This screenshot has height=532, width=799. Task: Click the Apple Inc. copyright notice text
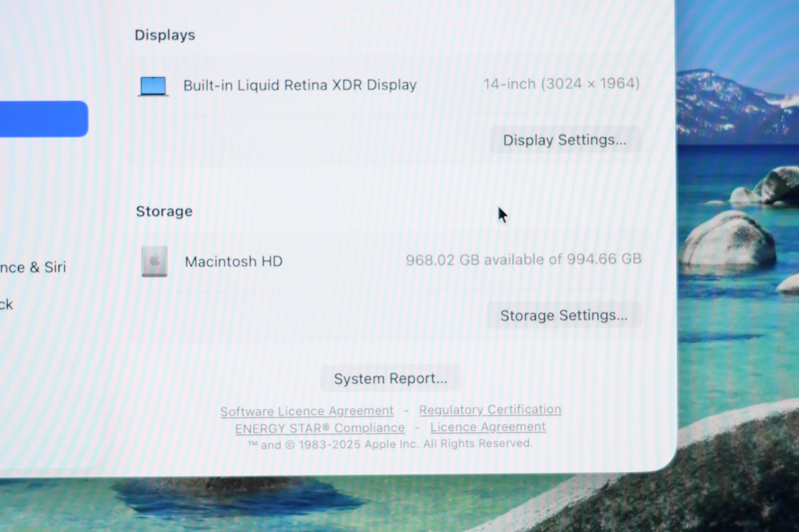coord(390,444)
